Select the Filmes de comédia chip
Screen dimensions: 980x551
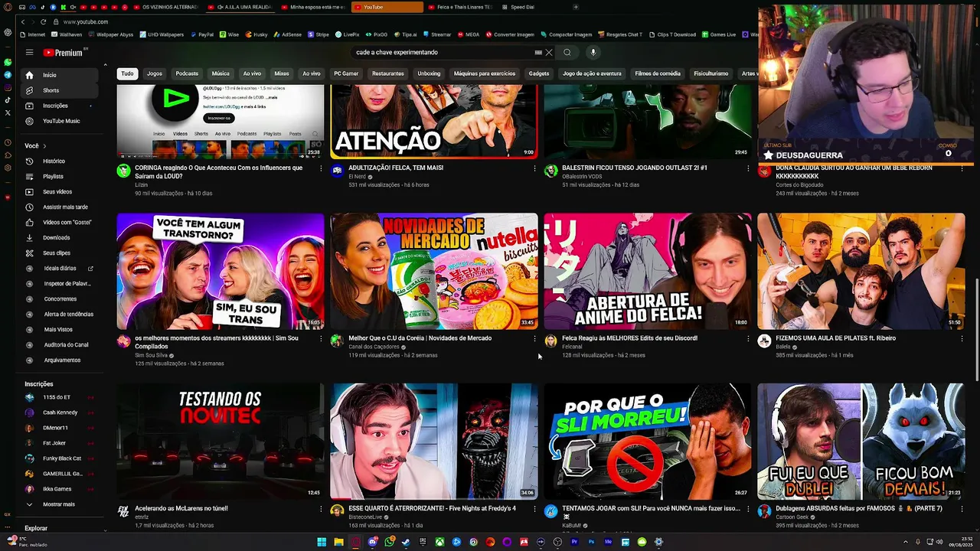(658, 73)
